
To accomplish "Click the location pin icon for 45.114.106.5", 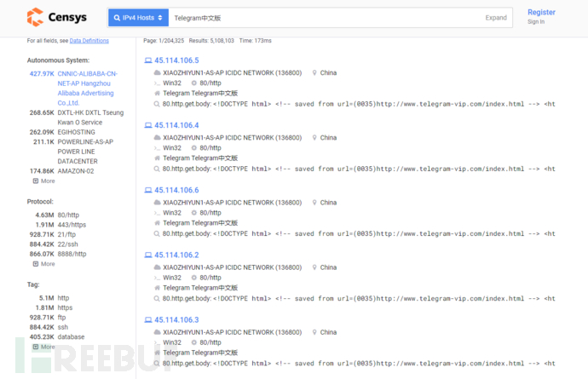I will click(x=314, y=72).
